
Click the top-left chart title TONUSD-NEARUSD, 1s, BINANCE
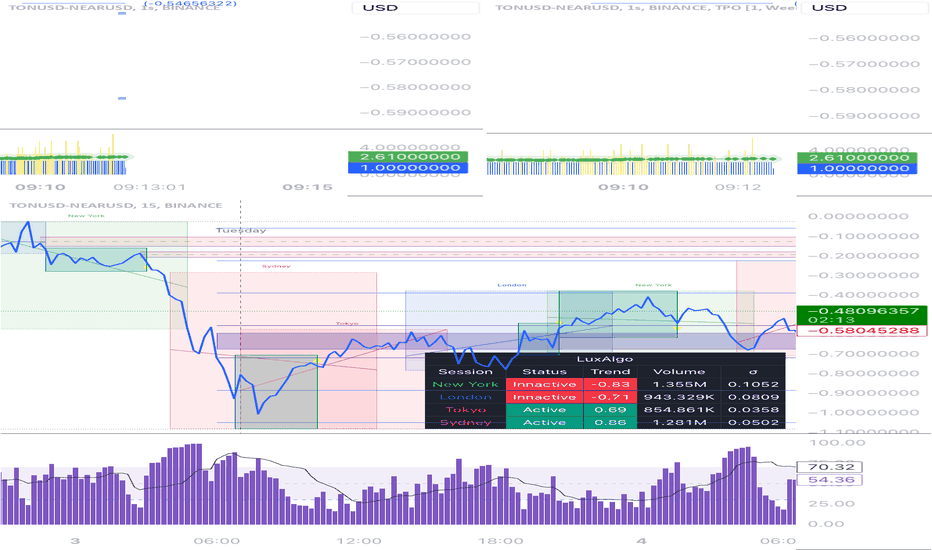click(115, 8)
